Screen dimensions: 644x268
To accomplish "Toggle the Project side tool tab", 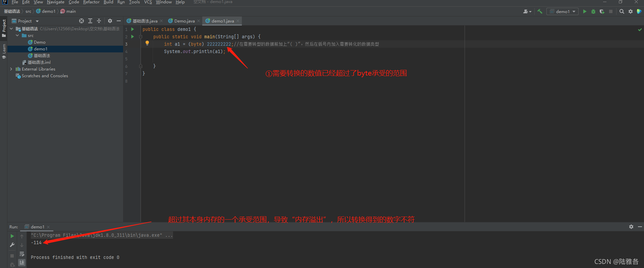I will 4,28.
